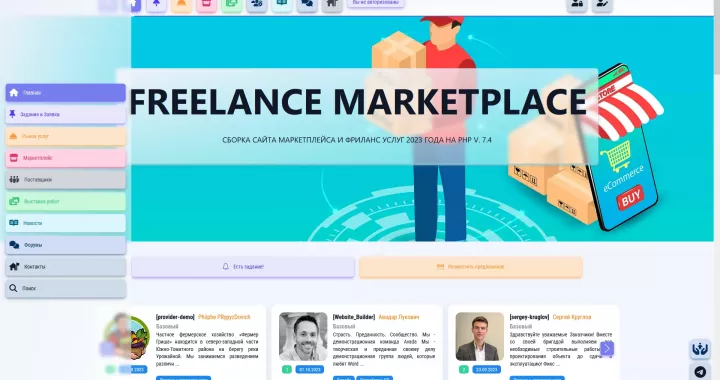Click the people icon beside Поставщики
The width and height of the screenshot is (720, 380).
click(14, 179)
